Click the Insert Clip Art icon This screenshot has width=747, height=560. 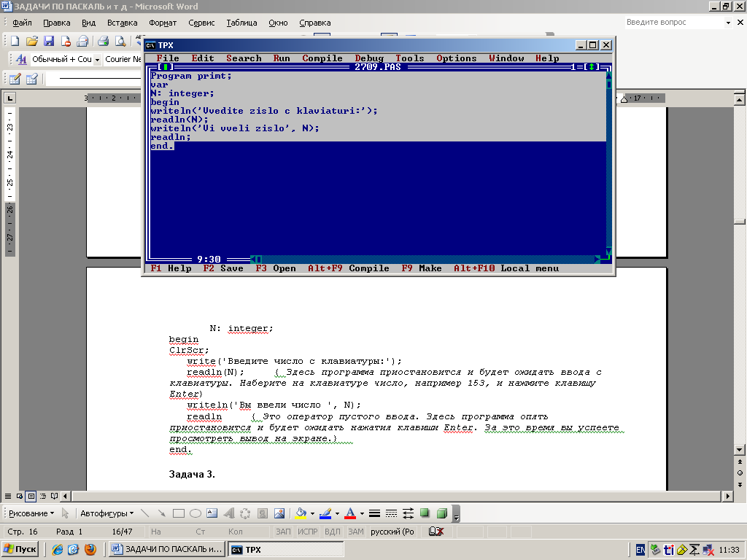pos(262,513)
